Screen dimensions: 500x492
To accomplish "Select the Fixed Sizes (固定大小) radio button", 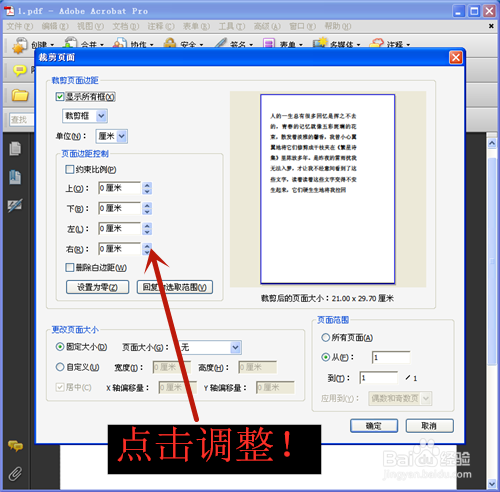I will [60, 347].
